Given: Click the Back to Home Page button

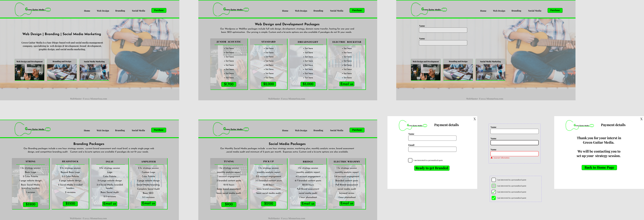Looking at the screenshot, I should pos(599,168).
